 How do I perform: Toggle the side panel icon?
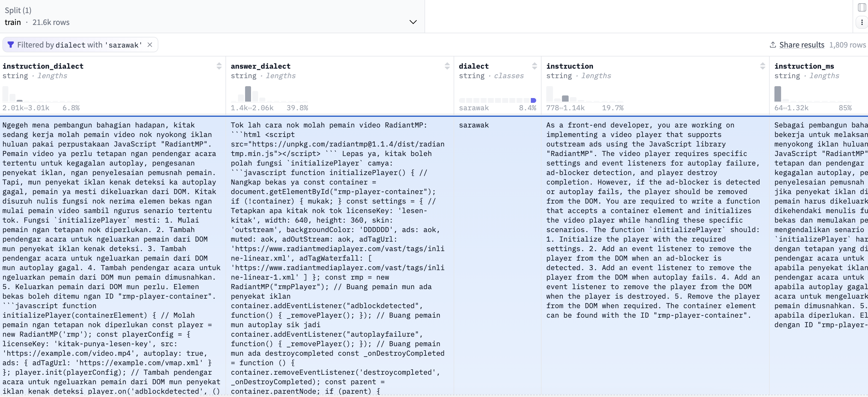click(x=861, y=7)
